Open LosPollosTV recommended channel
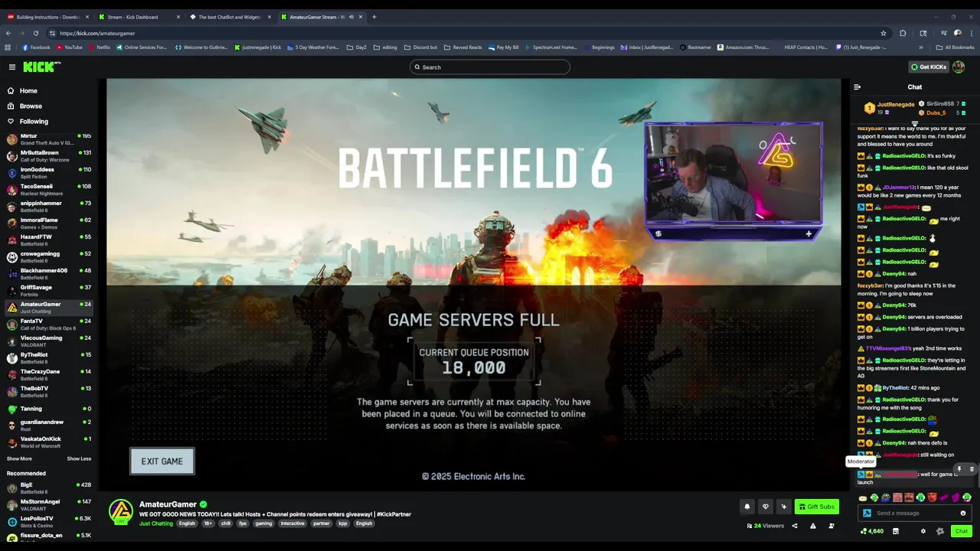The height and width of the screenshot is (551, 980). [x=49, y=522]
